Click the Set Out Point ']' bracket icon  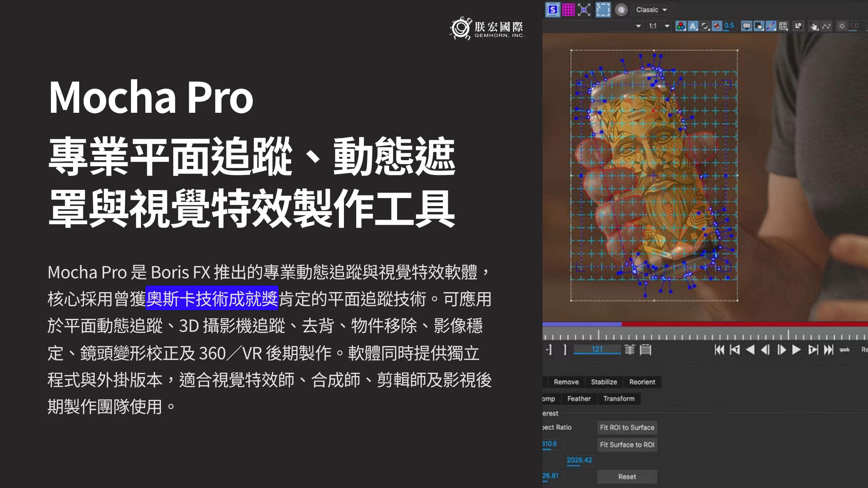click(x=565, y=350)
